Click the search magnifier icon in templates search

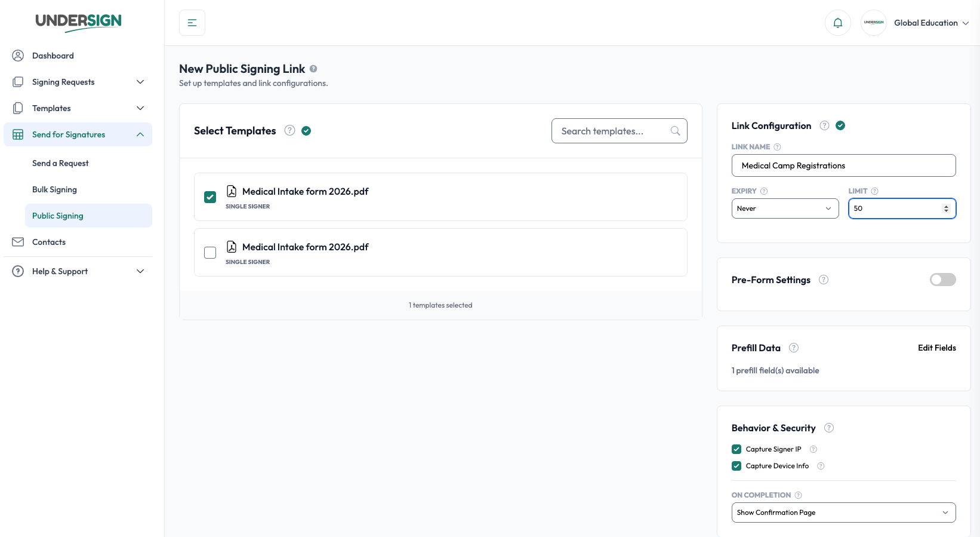tap(675, 131)
